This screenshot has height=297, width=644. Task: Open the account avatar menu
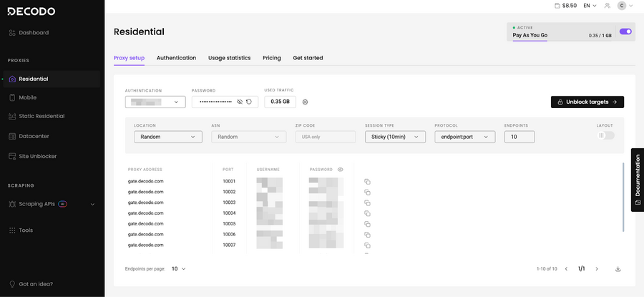point(624,6)
